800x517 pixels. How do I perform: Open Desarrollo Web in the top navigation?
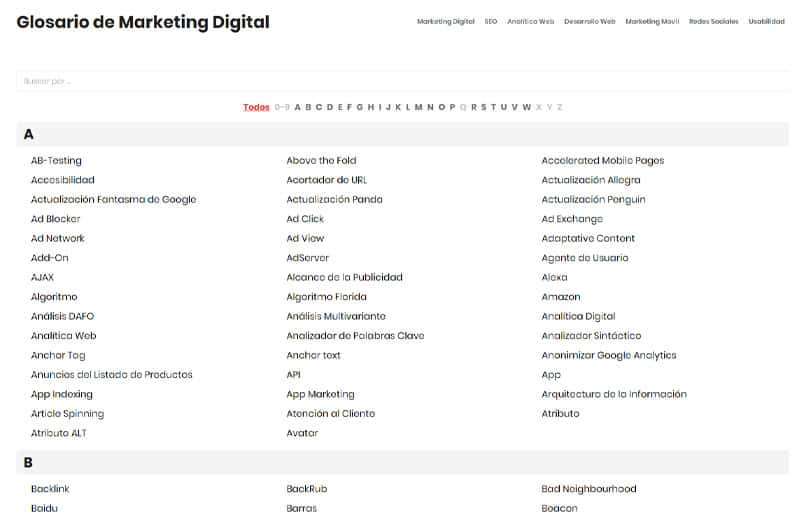point(589,21)
